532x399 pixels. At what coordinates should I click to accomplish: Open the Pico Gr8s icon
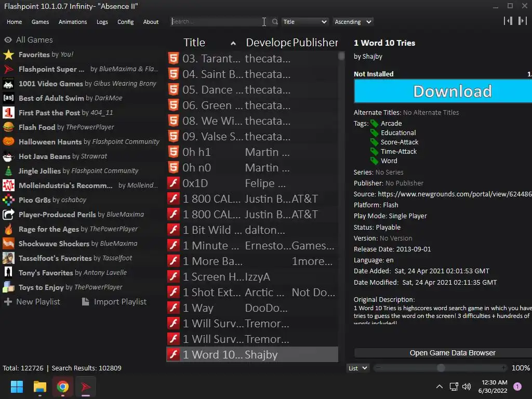point(8,200)
